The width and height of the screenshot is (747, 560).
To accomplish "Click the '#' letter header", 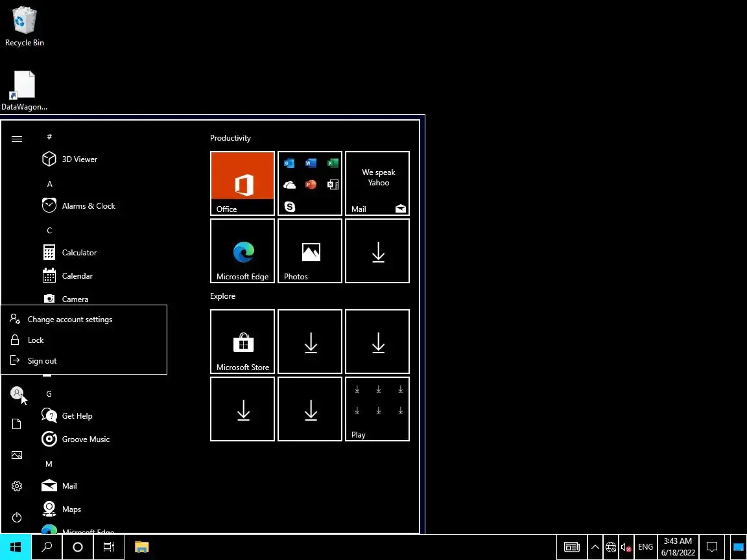I will [x=49, y=137].
